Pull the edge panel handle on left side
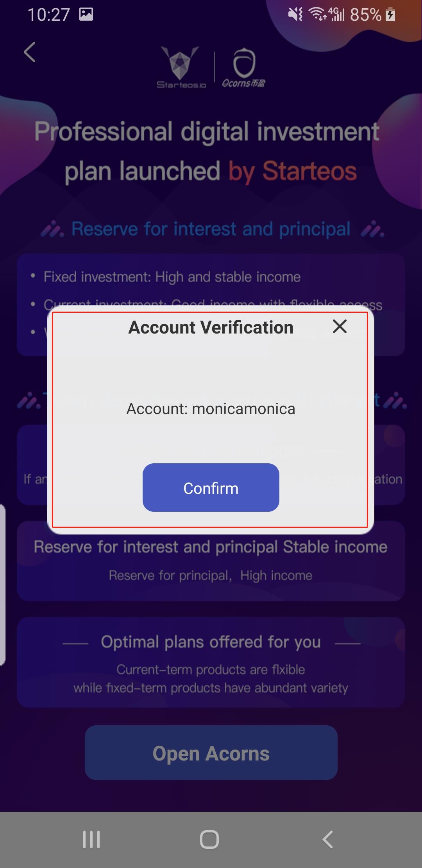The image size is (422, 868). (3, 585)
